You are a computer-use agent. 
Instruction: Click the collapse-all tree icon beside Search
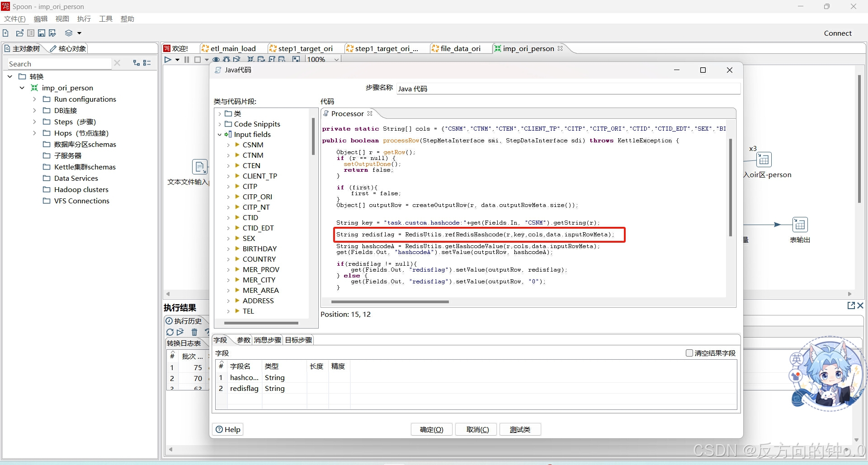click(147, 63)
